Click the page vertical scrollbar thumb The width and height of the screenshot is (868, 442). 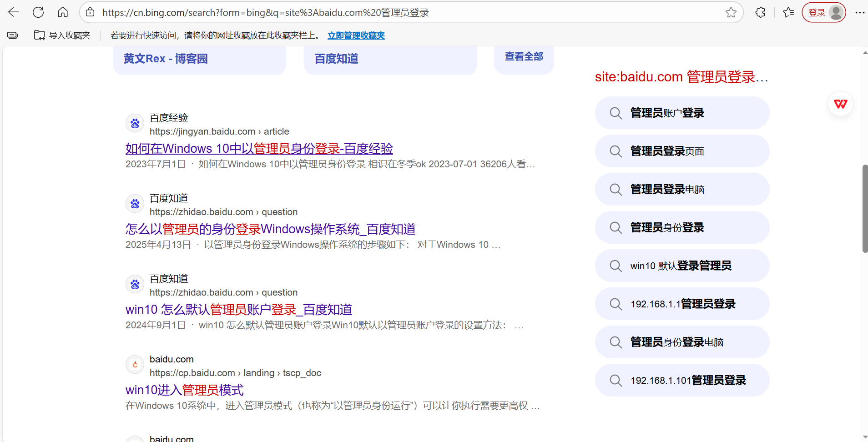(865, 209)
